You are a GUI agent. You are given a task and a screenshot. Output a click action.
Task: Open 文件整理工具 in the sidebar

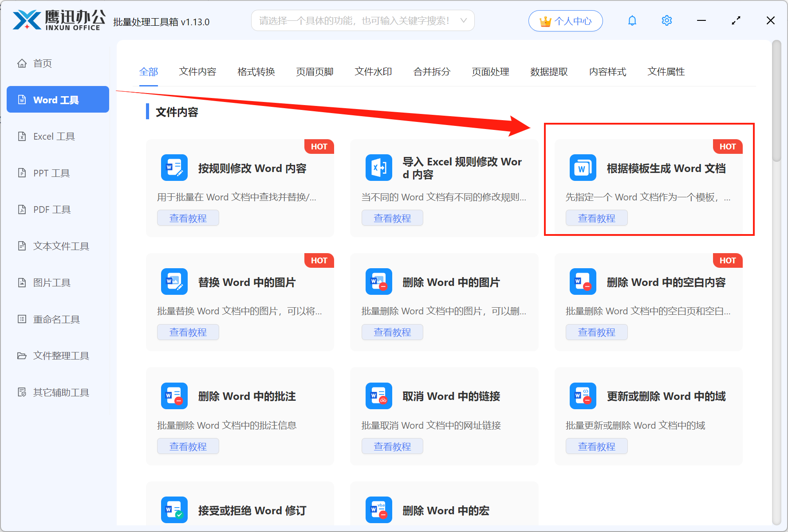point(60,356)
